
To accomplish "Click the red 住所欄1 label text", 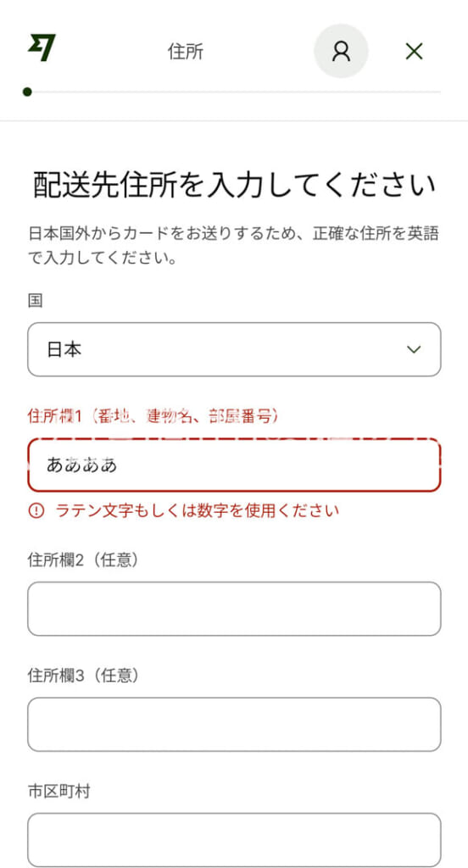I will (x=153, y=416).
